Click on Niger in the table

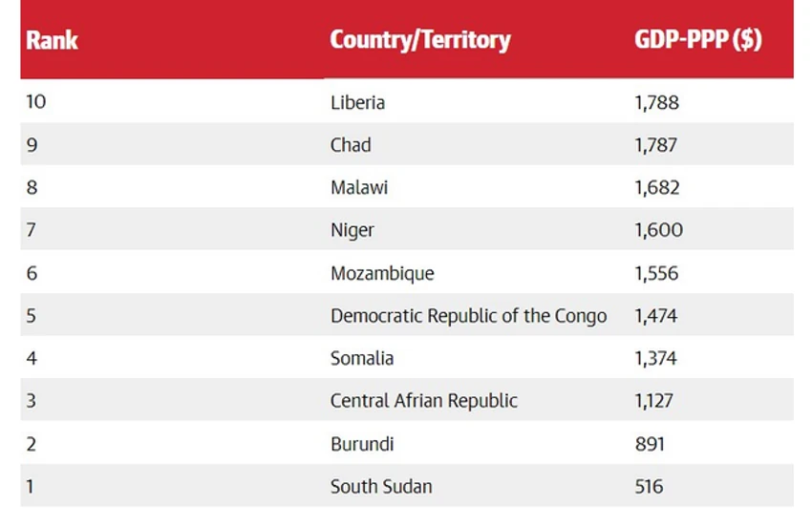point(353,230)
